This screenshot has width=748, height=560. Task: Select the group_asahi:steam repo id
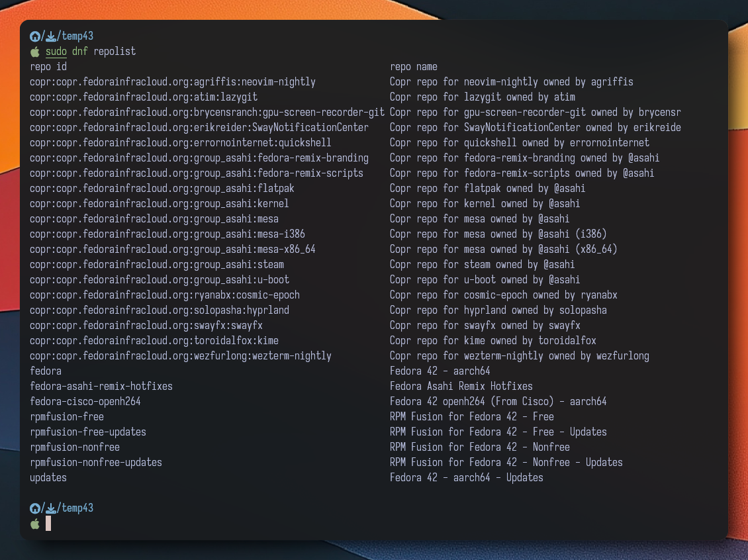point(156,265)
